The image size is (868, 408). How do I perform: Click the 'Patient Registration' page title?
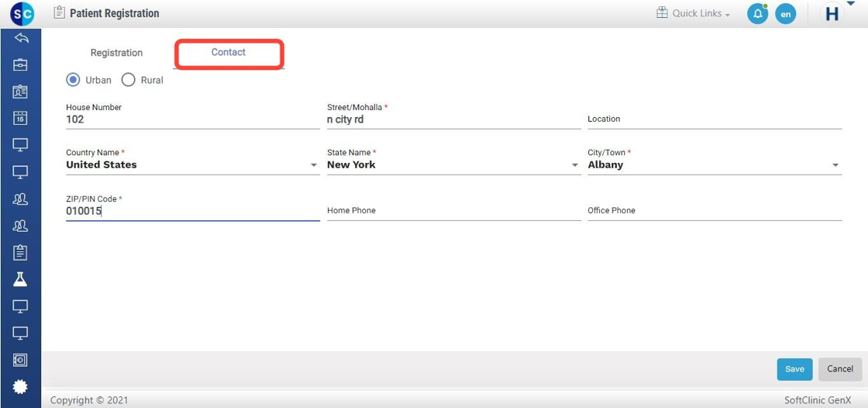(x=115, y=13)
